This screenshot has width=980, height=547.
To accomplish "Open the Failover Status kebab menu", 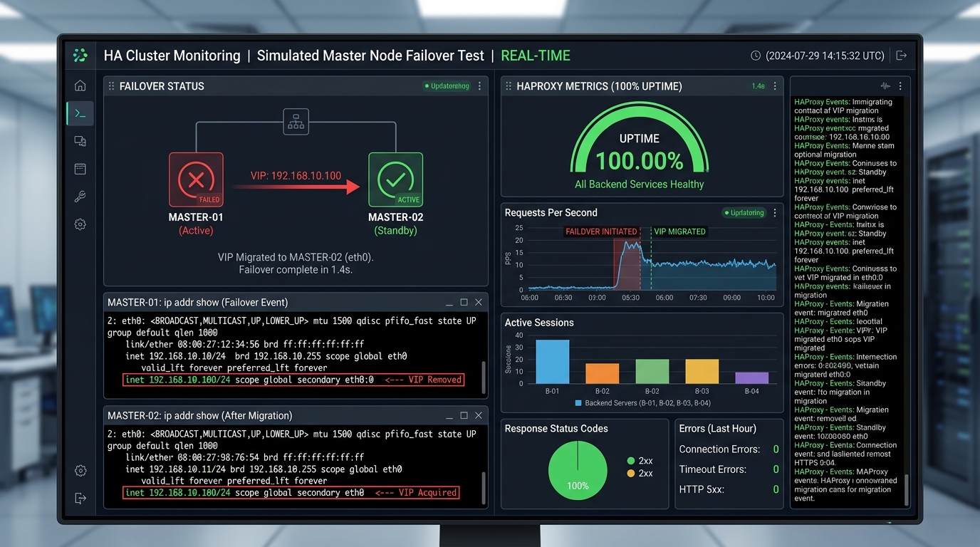I will (x=479, y=86).
